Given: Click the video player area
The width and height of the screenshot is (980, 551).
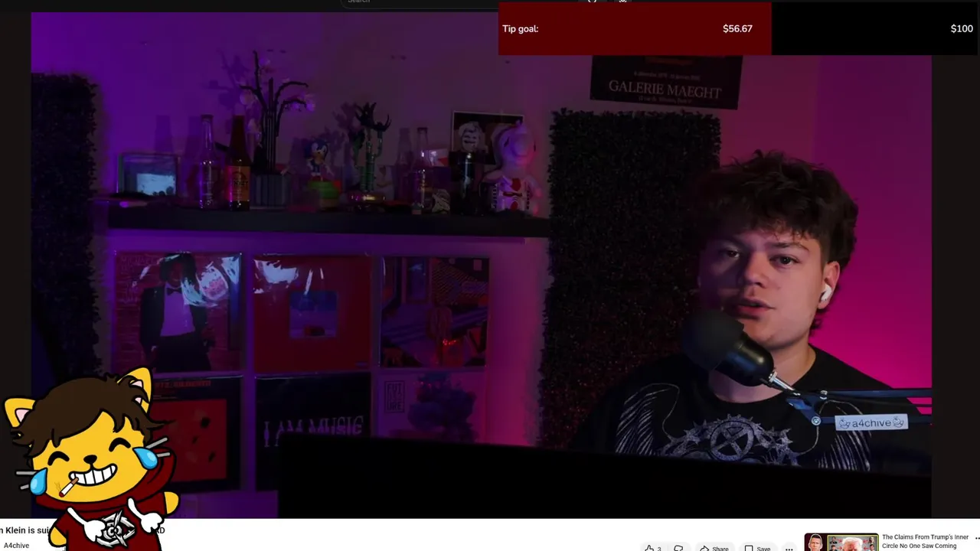Looking at the screenshot, I should (481, 264).
